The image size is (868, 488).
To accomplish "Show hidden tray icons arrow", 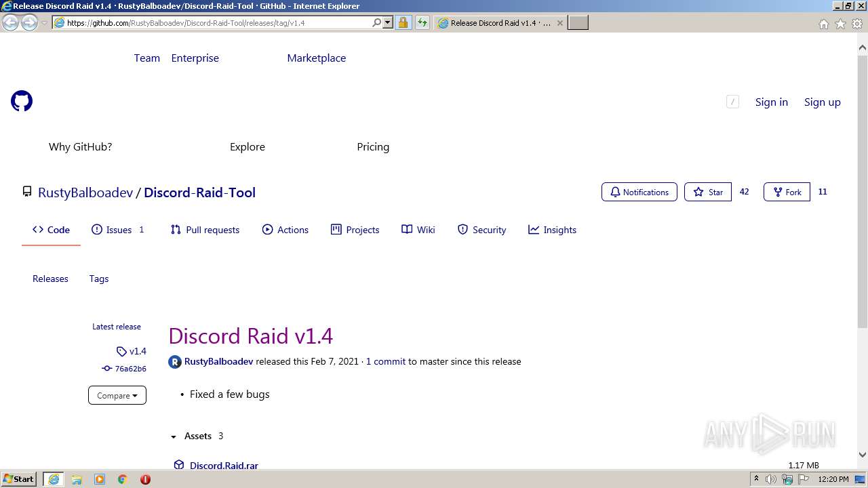I will (756, 479).
